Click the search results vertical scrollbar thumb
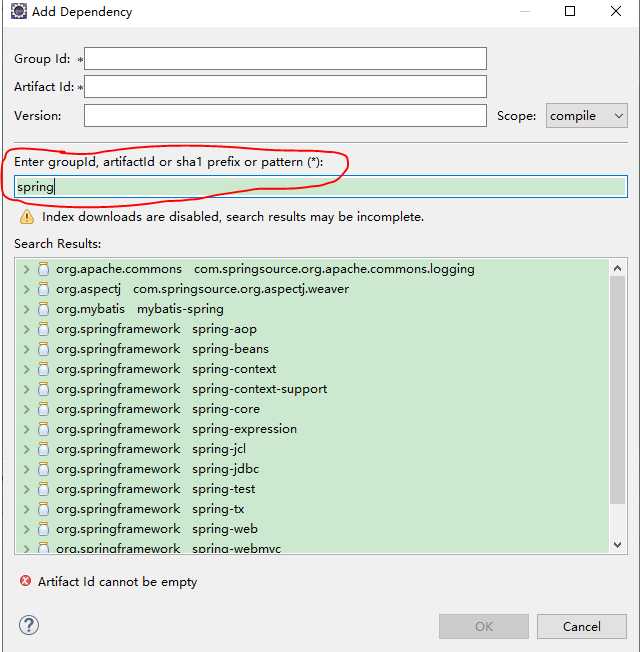Viewport: 640px width, 652px height. point(618,390)
